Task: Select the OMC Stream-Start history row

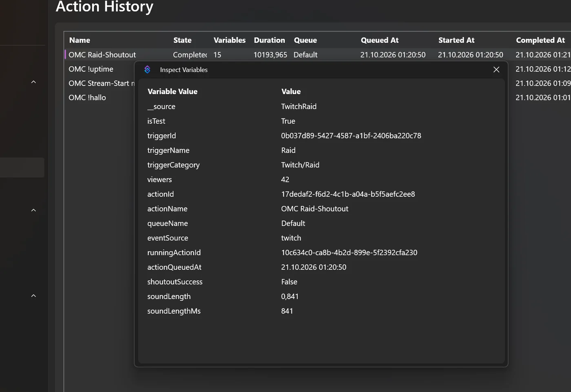Action: tap(101, 83)
